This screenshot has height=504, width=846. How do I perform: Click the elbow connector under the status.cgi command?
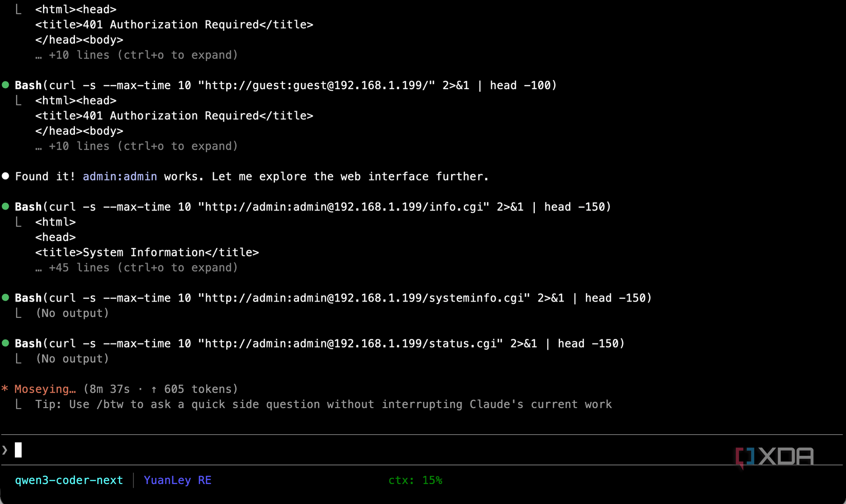click(19, 358)
